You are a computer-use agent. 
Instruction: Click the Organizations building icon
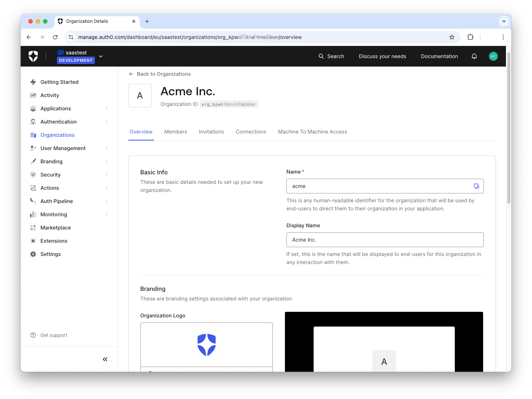pos(33,135)
